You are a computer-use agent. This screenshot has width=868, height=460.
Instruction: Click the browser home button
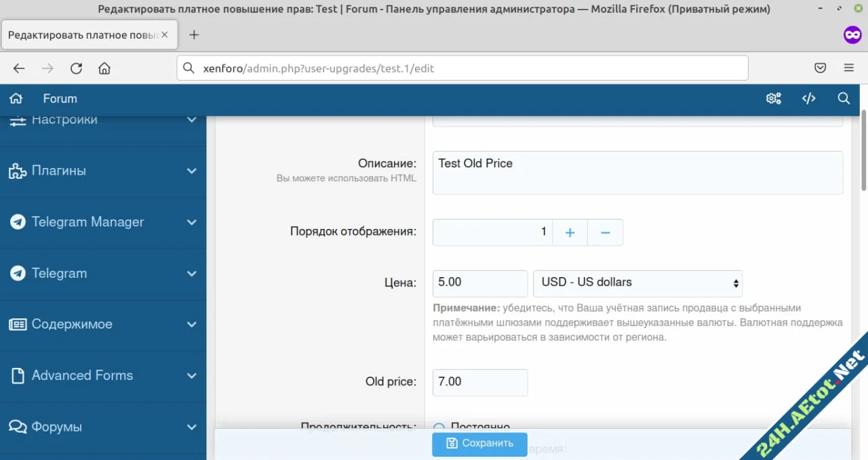click(104, 68)
